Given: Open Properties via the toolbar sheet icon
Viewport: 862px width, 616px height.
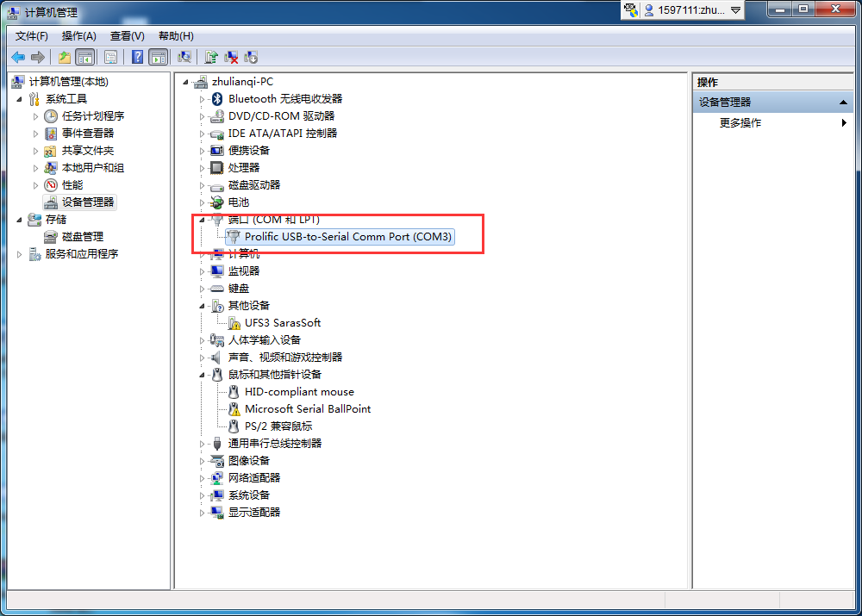Looking at the screenshot, I should (x=110, y=57).
